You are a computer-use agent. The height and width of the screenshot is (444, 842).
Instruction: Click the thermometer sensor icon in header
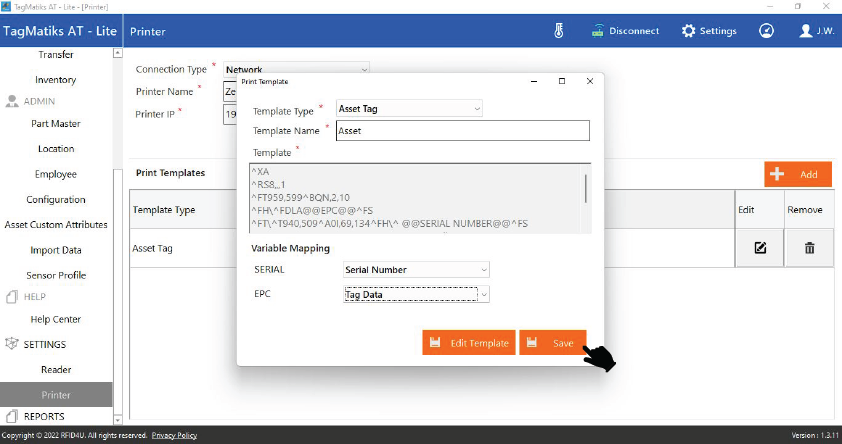tap(558, 31)
